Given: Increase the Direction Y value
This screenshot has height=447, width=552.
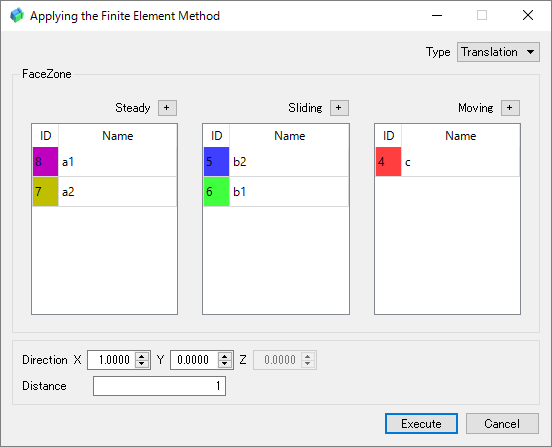Looking at the screenshot, I should [225, 356].
